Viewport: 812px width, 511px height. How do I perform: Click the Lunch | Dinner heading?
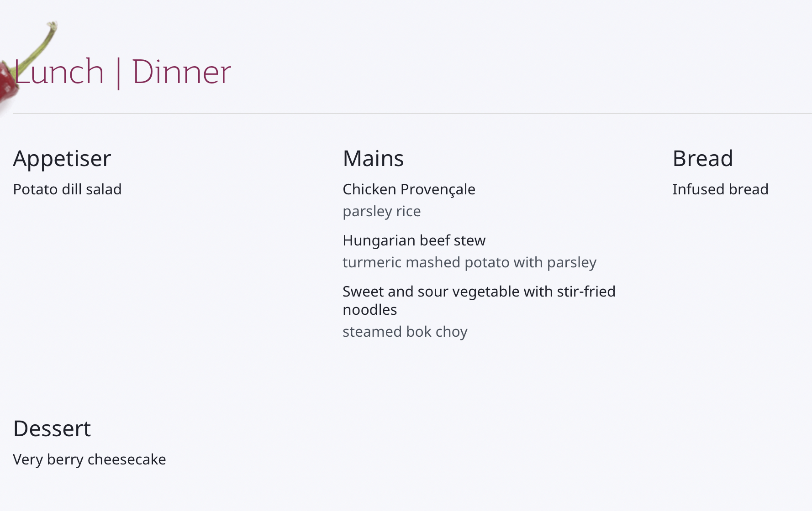(122, 72)
